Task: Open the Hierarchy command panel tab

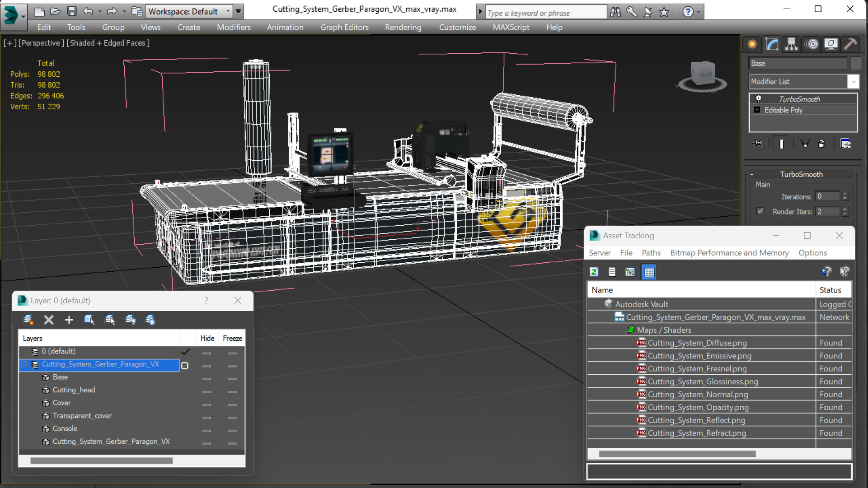Action: [x=791, y=44]
